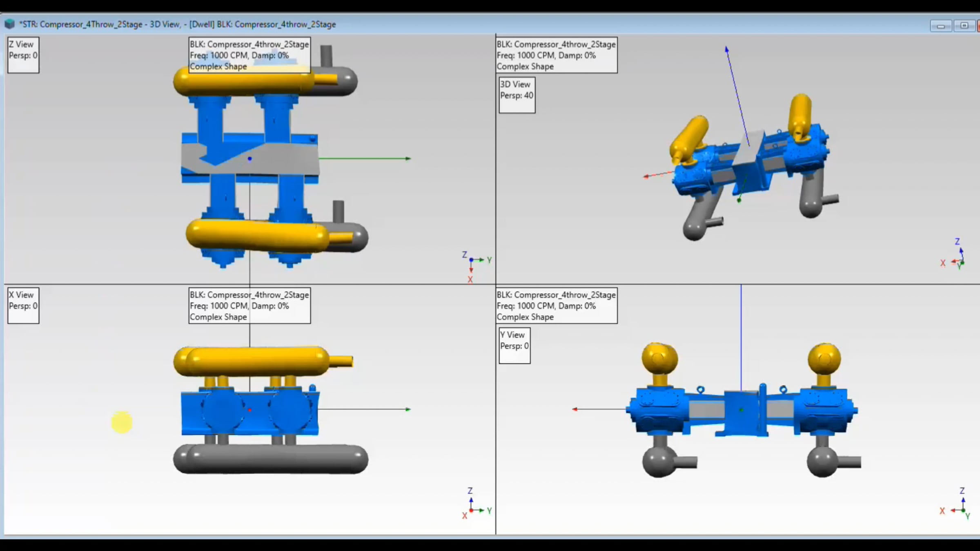Select the Y View perspective label box
Viewport: 980px width, 551px height.
[514, 345]
